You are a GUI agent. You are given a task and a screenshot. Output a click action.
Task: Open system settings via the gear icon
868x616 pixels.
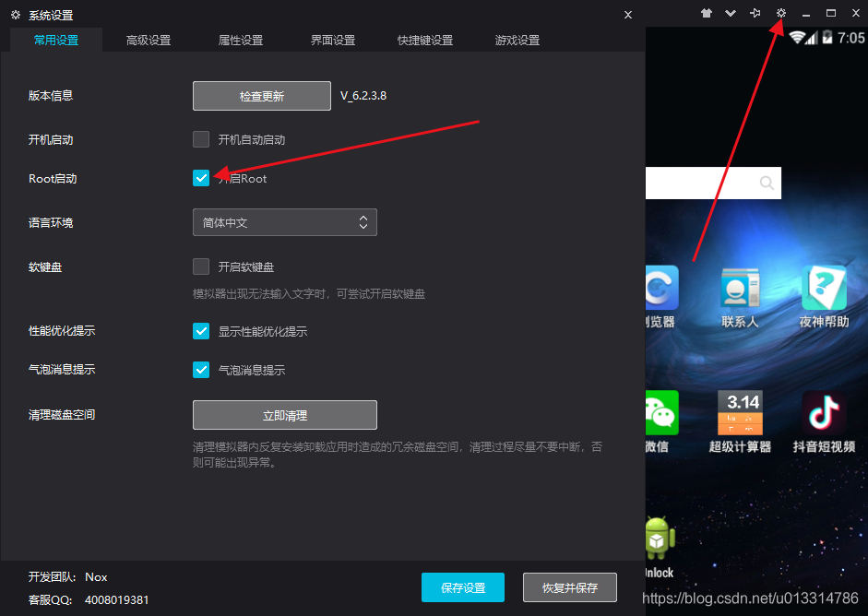(x=780, y=13)
